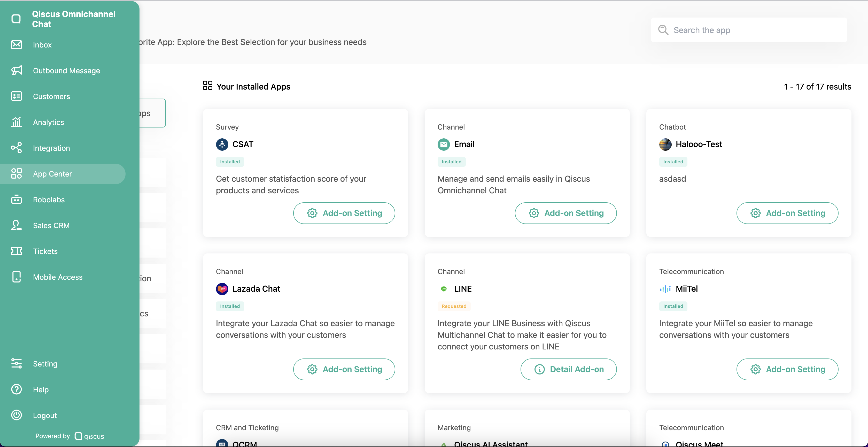Click the Tickets ticket icon
868x447 pixels.
click(16, 251)
